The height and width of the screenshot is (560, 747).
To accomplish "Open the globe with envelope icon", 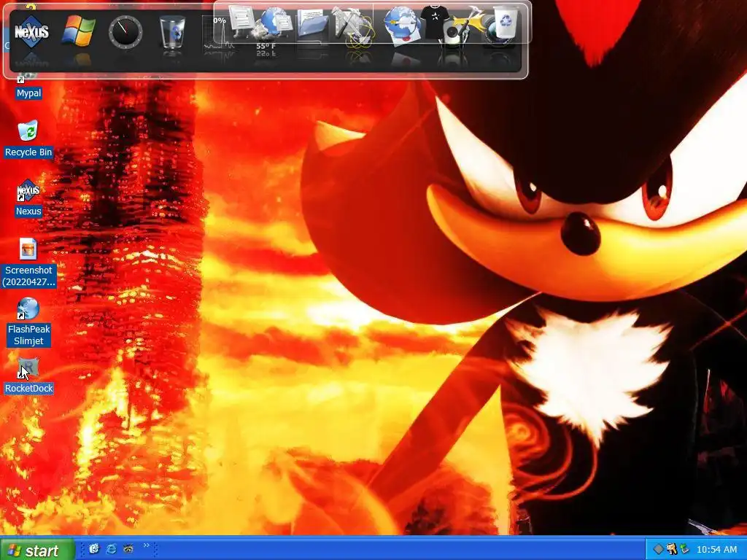I will pyautogui.click(x=402, y=24).
